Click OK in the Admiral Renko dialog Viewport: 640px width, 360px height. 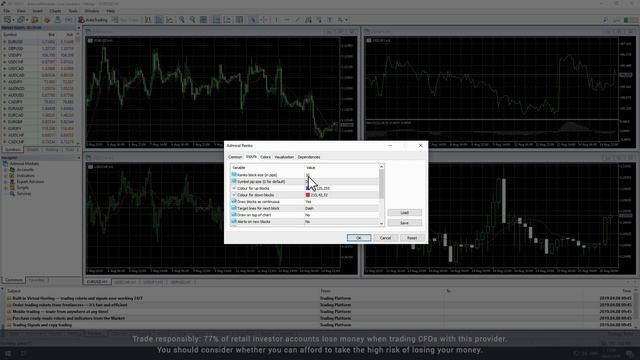click(359, 238)
